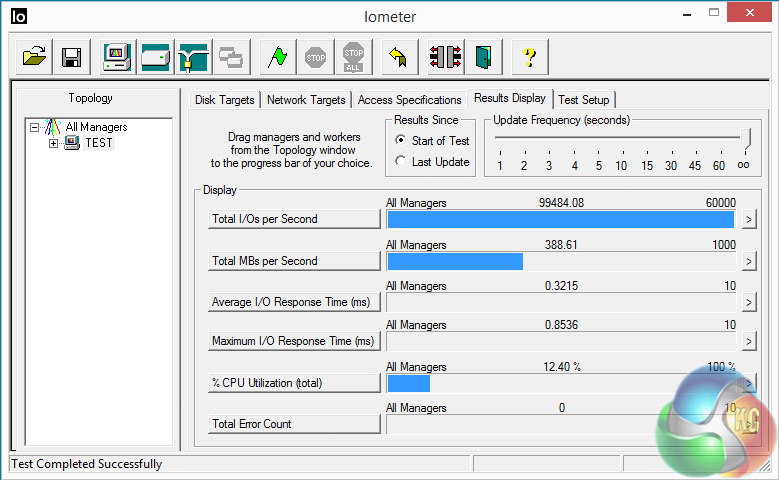Click Total MBs per Second progress bar

561,261
